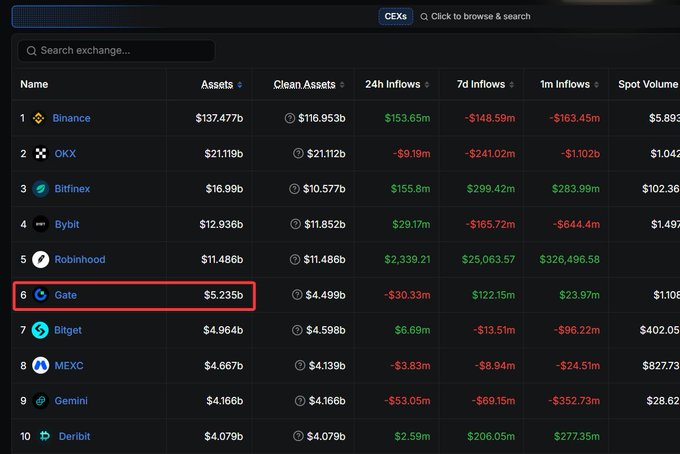Click magnifier icon next to browse & search

point(424,17)
